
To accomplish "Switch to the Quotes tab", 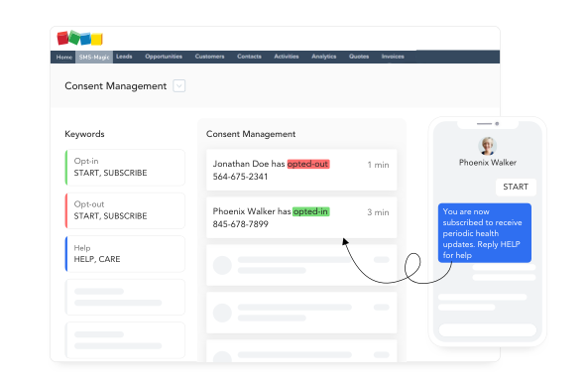I will (359, 57).
